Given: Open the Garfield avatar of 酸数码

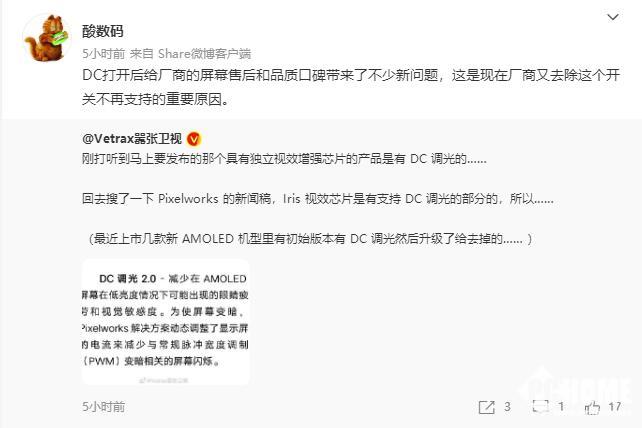Looking at the screenshot, I should [x=45, y=38].
